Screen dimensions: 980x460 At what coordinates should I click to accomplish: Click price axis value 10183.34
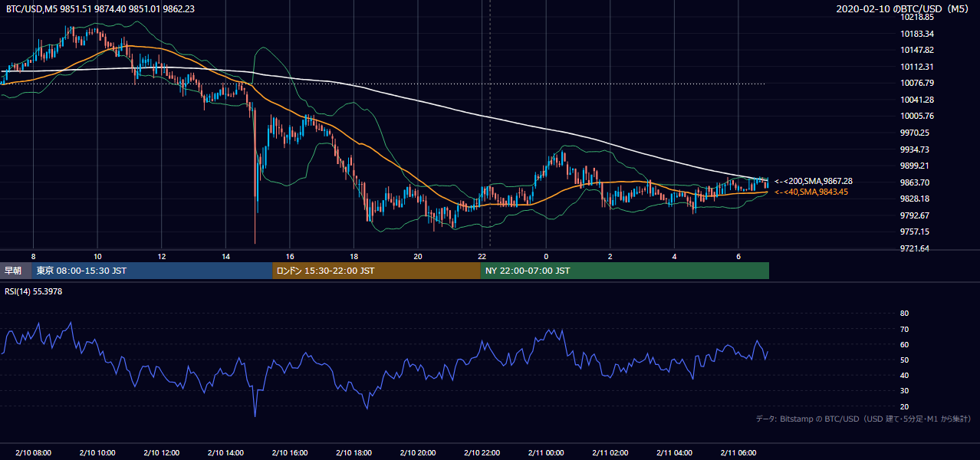point(917,34)
